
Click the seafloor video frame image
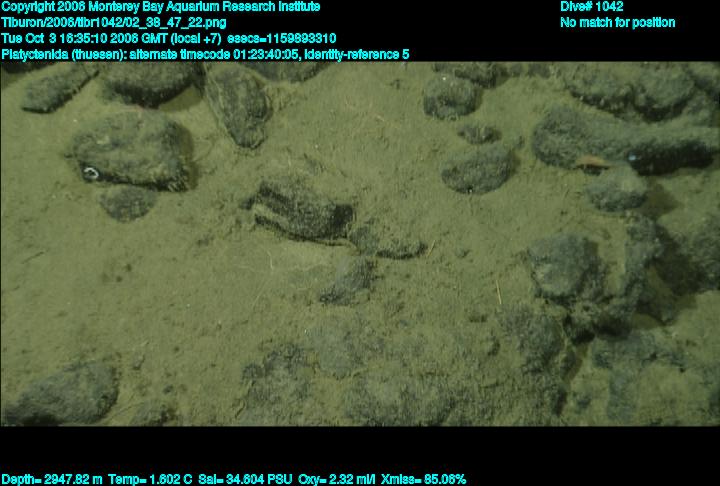coord(360,244)
